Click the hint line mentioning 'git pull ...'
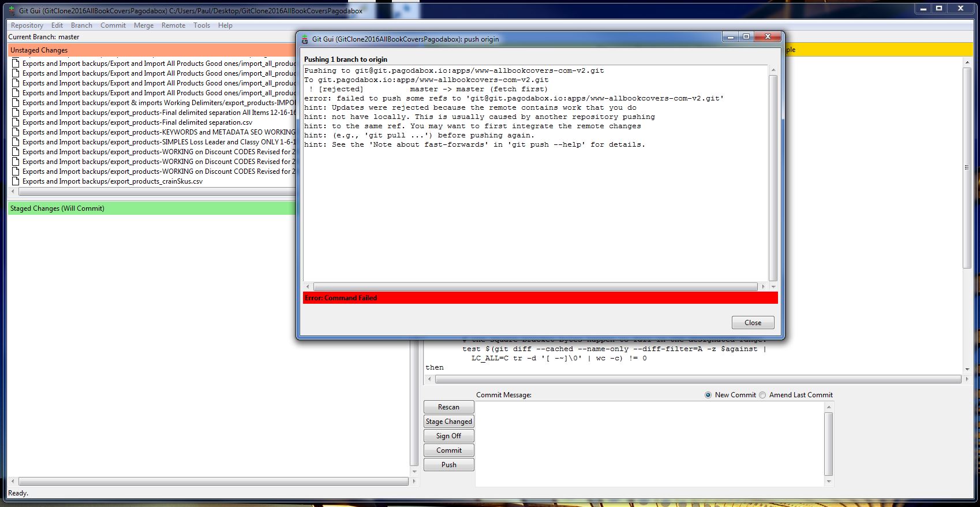 (x=419, y=135)
